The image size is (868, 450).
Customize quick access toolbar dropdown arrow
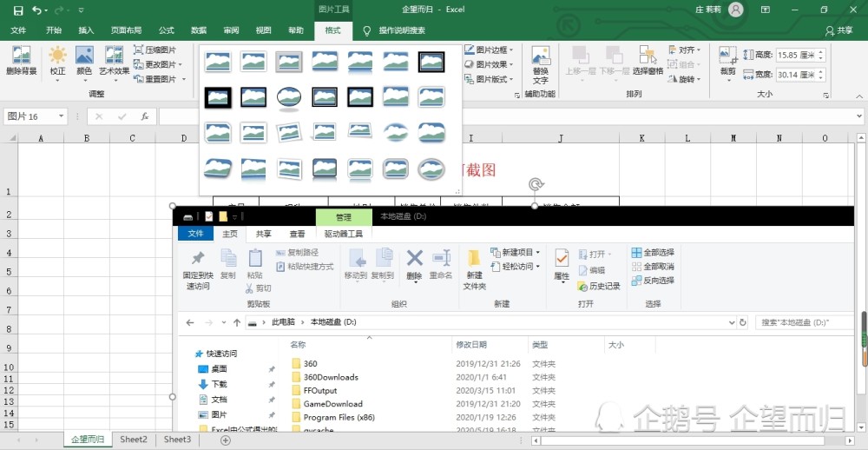tap(82, 10)
